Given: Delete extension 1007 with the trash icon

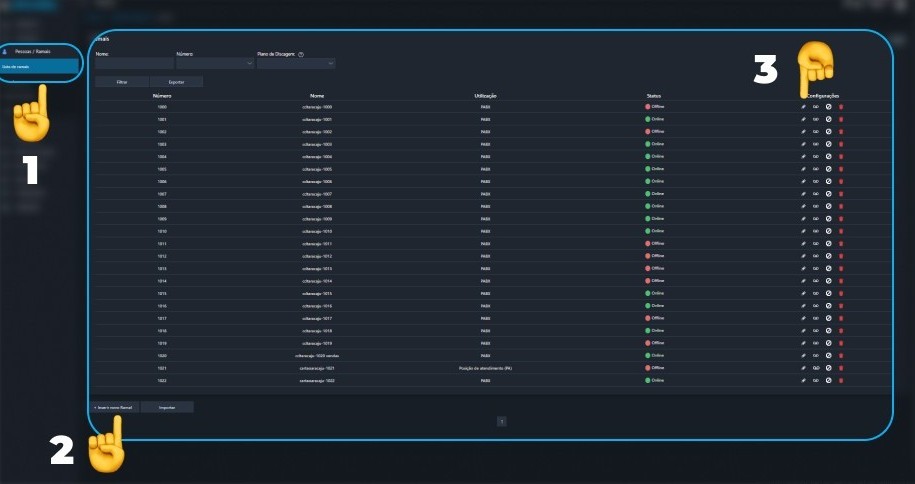Looking at the screenshot, I should coord(841,194).
